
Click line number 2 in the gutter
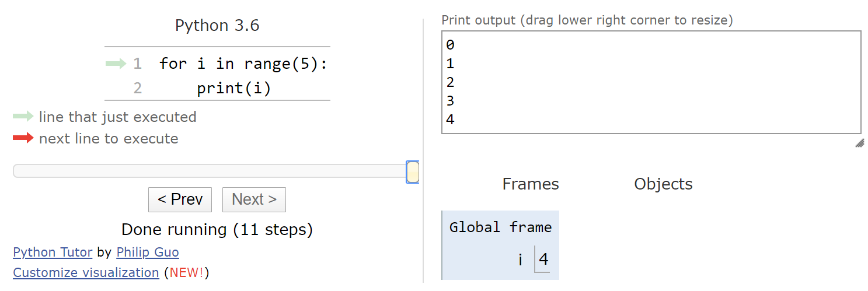tap(137, 88)
